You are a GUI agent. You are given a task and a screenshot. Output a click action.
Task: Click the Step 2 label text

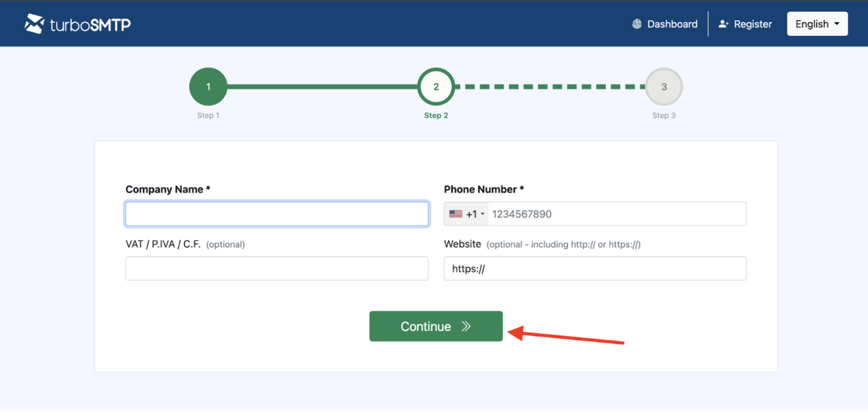(436, 115)
